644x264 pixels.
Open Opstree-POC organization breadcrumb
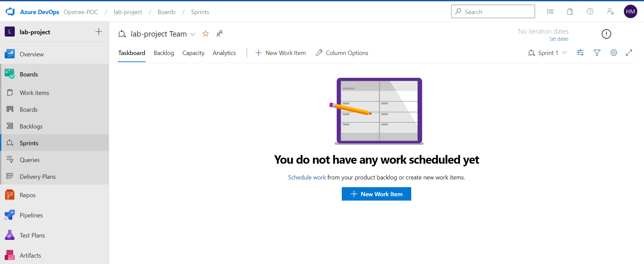(x=81, y=12)
